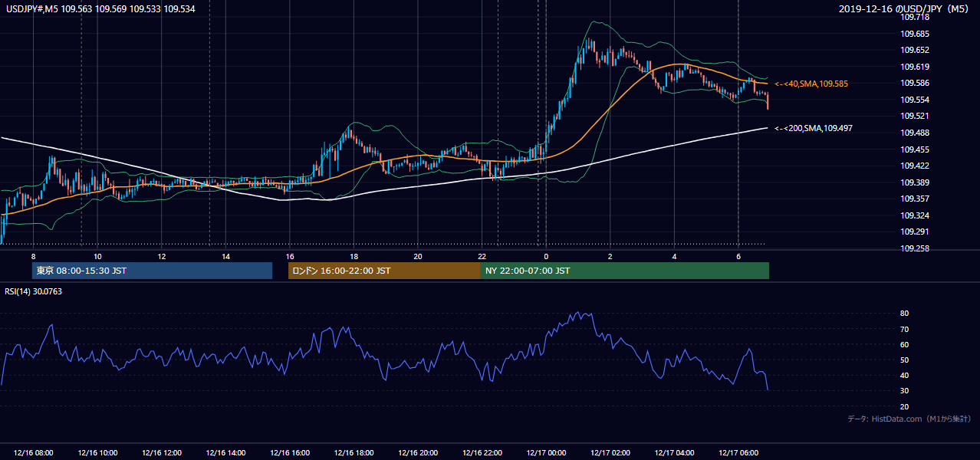Click price level 109.521 on axis
This screenshot has height=460, width=980.
[x=915, y=116]
